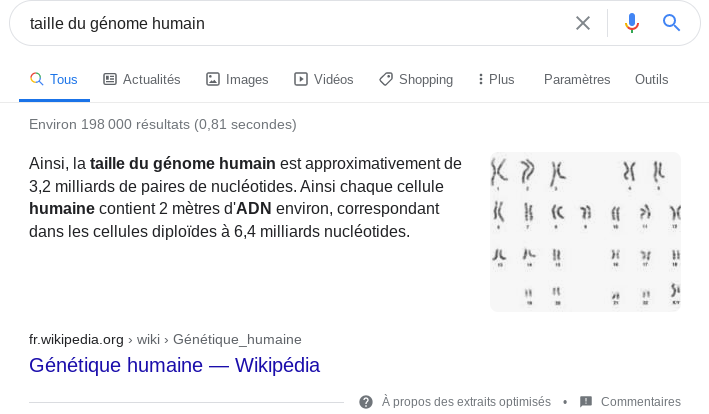Open the Paramètres settings menu
The width and height of the screenshot is (709, 414).
(x=577, y=80)
